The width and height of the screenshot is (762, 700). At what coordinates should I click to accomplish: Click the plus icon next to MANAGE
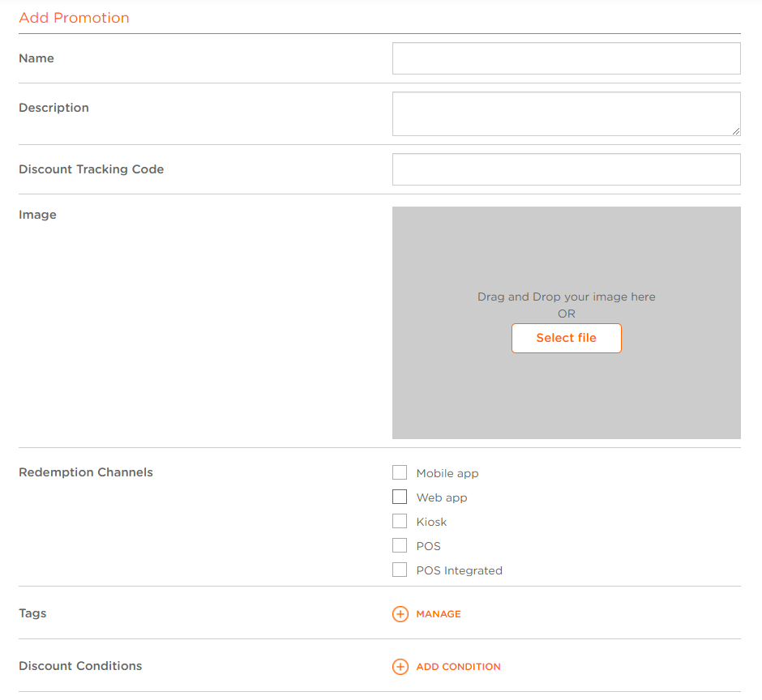pos(400,614)
